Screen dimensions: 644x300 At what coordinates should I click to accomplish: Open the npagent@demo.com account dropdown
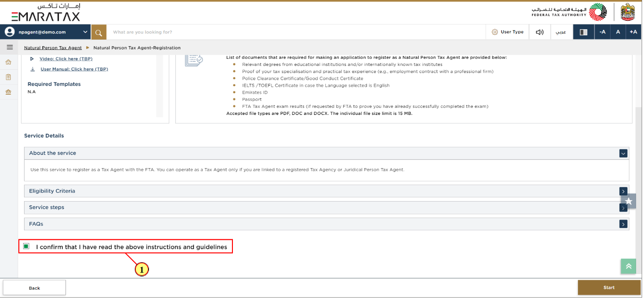tap(46, 32)
